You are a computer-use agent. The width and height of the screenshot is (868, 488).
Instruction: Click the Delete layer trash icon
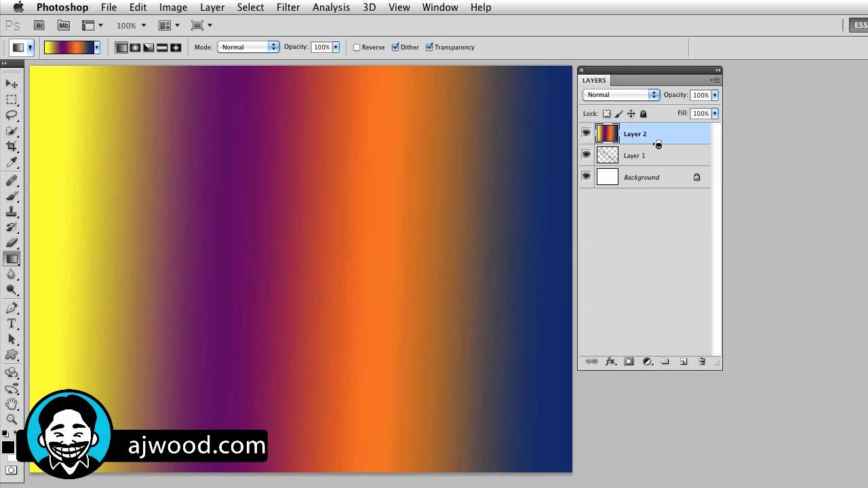click(702, 362)
